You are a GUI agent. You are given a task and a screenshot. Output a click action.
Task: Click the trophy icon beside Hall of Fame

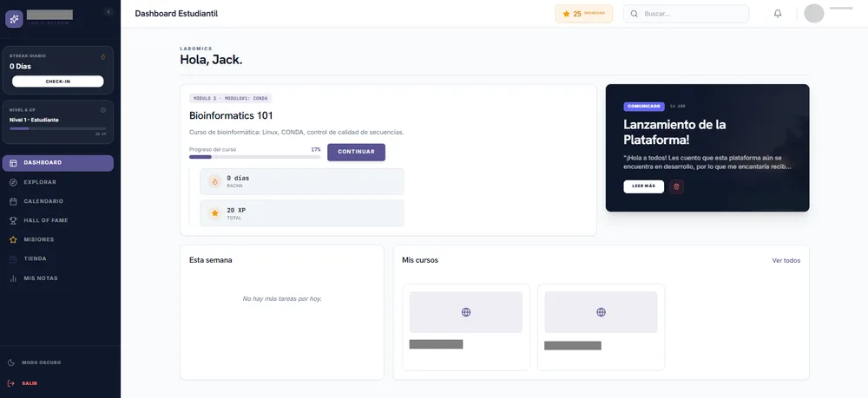[13, 220]
